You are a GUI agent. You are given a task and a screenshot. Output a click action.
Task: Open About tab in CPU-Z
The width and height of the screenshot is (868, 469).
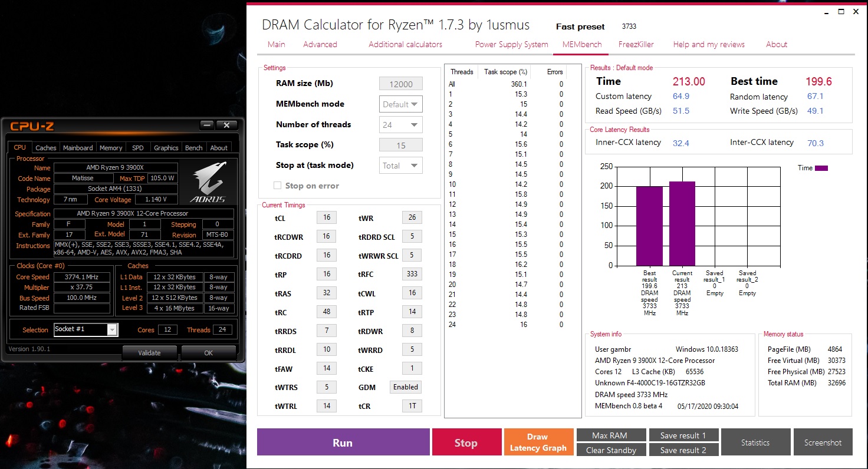(x=219, y=148)
